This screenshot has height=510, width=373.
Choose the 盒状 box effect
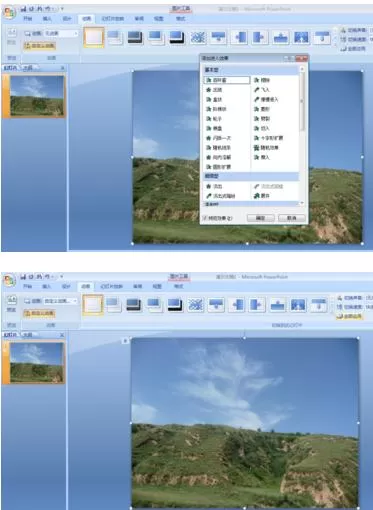click(214, 99)
